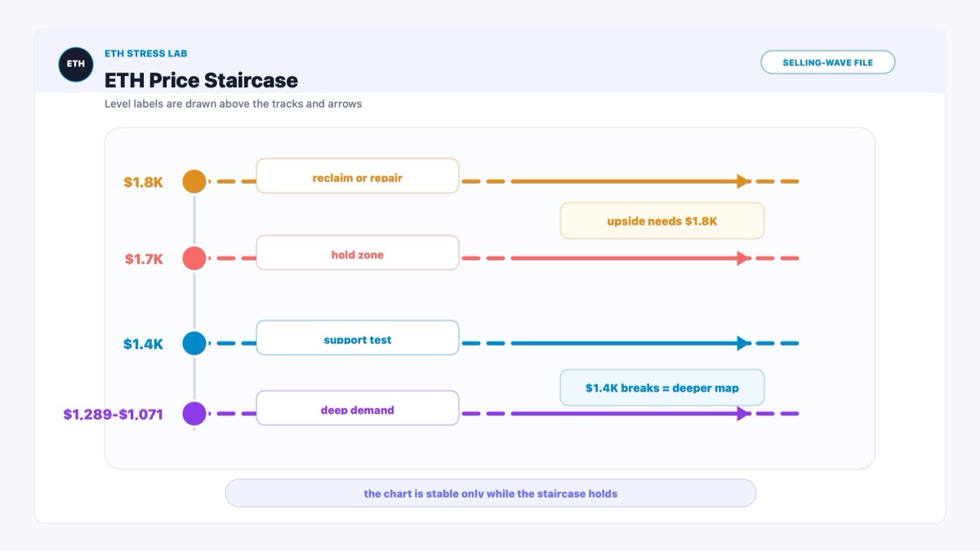980x551 pixels.
Task: Open the SELLING-WAVE FILE button
Action: (x=827, y=62)
